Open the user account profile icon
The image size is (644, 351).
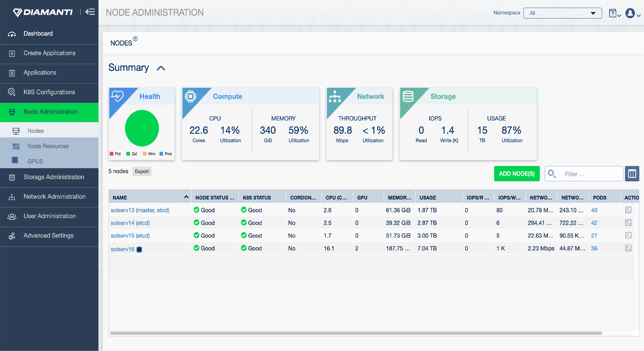630,13
